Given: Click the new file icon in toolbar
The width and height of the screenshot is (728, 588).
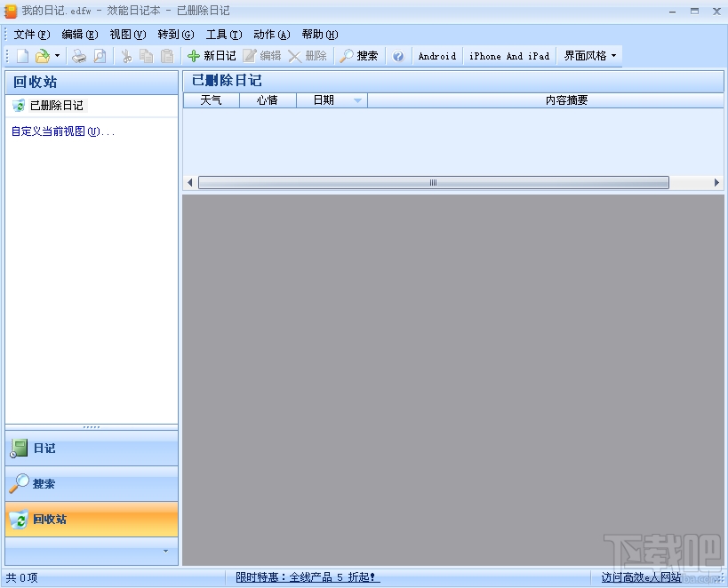Looking at the screenshot, I should coord(23,56).
